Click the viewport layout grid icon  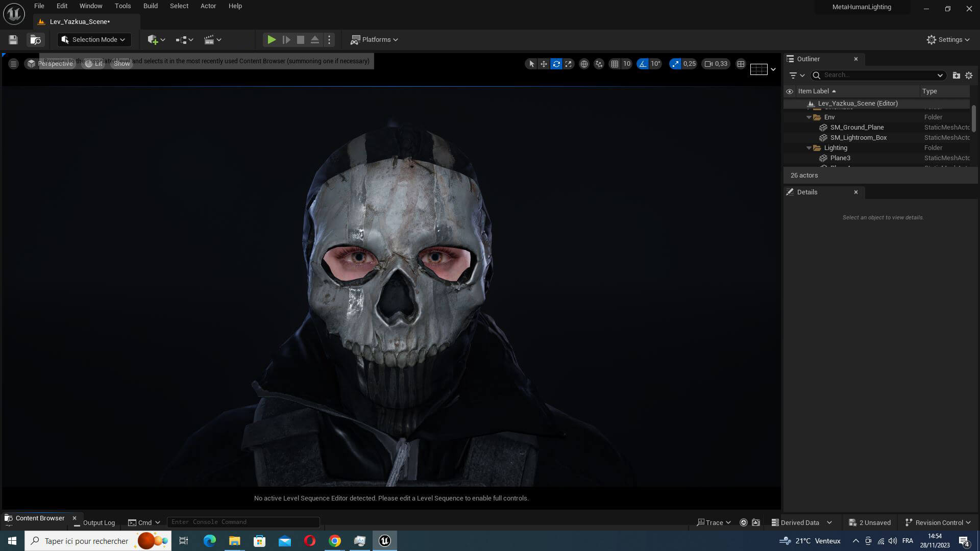pos(741,64)
